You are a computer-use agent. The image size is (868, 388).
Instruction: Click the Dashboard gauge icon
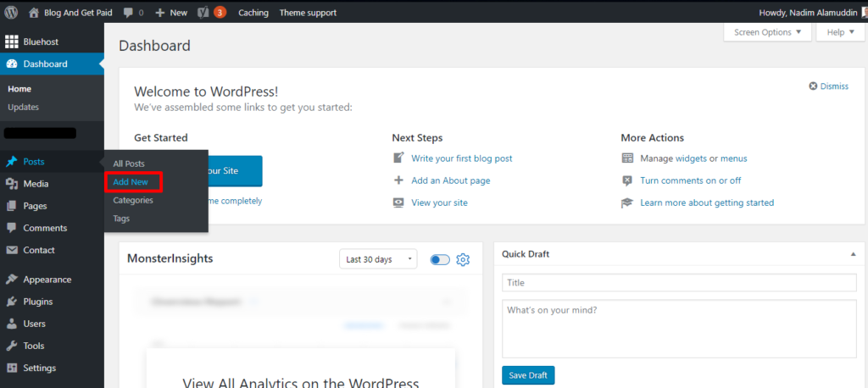12,64
